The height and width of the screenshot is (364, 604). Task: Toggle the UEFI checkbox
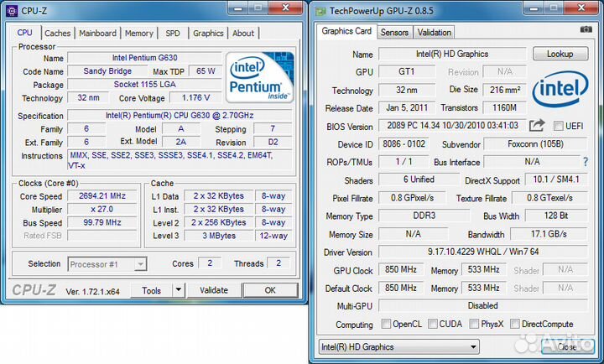(558, 126)
